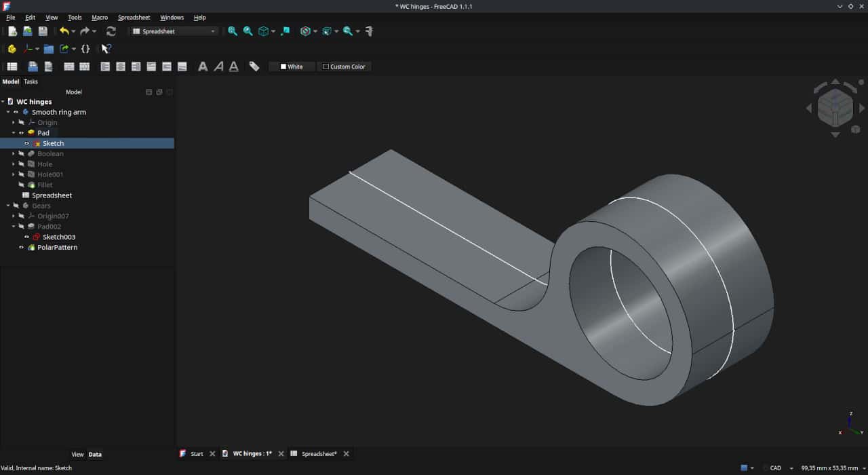Show the hidden Fillet feature
The height and width of the screenshot is (475, 868).
21,185
